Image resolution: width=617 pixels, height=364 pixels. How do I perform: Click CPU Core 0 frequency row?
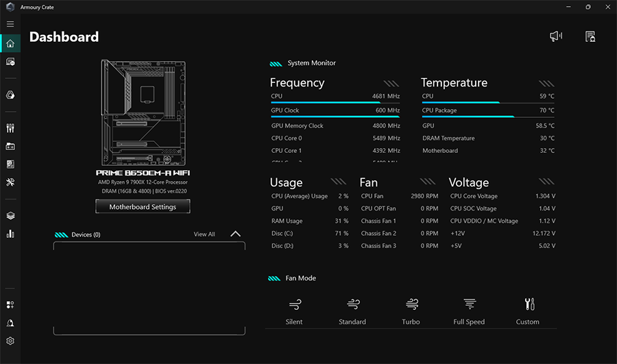click(x=335, y=138)
